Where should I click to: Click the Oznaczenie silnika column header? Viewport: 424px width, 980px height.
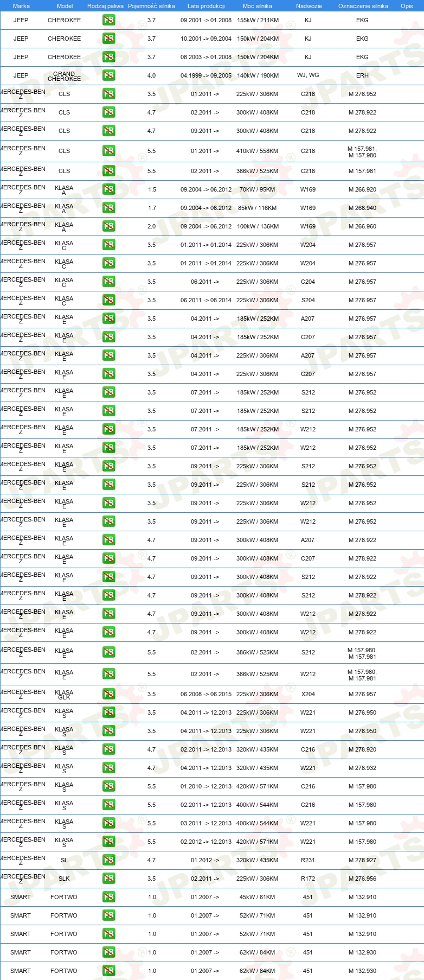pos(363,6)
